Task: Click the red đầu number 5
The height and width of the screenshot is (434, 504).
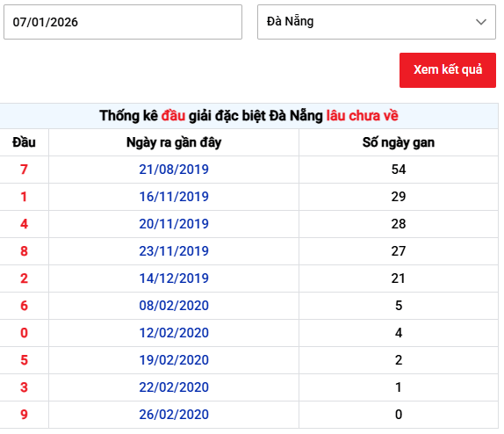Action: tap(24, 360)
